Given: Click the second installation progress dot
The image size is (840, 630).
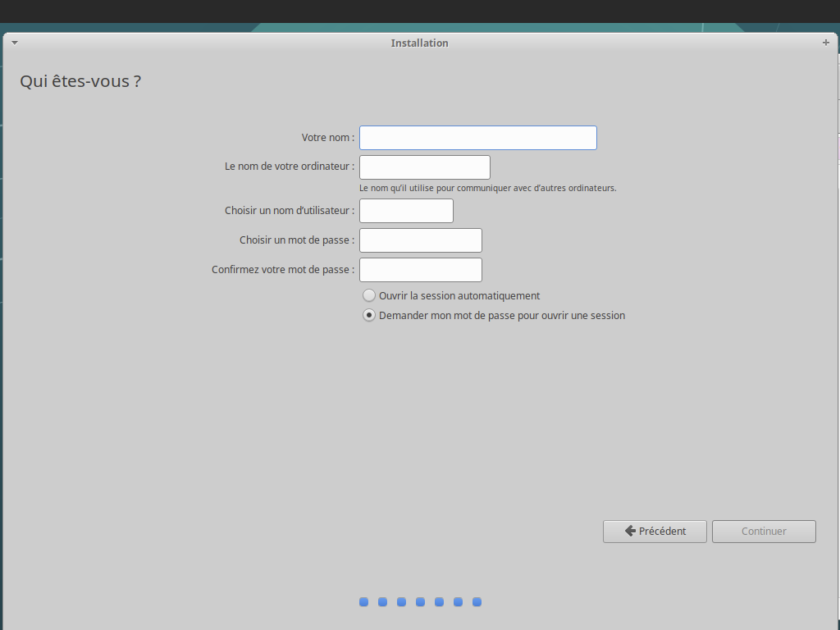Looking at the screenshot, I should pos(382,602).
